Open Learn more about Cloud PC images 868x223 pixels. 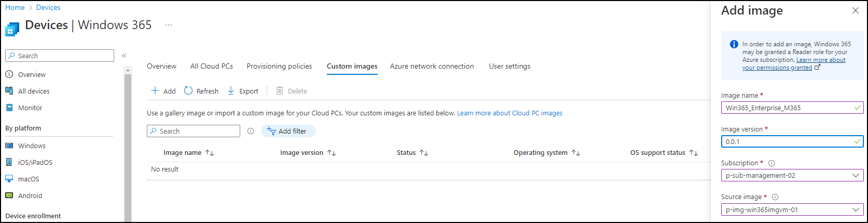pyautogui.click(x=509, y=113)
